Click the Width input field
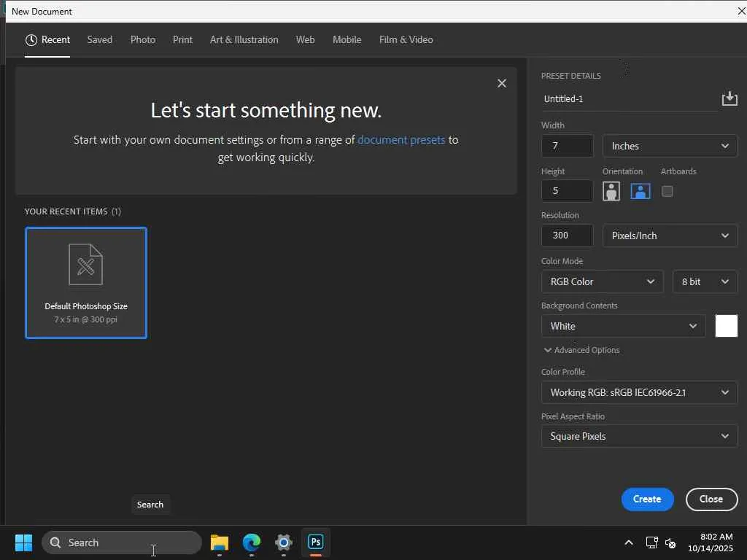 pos(567,146)
